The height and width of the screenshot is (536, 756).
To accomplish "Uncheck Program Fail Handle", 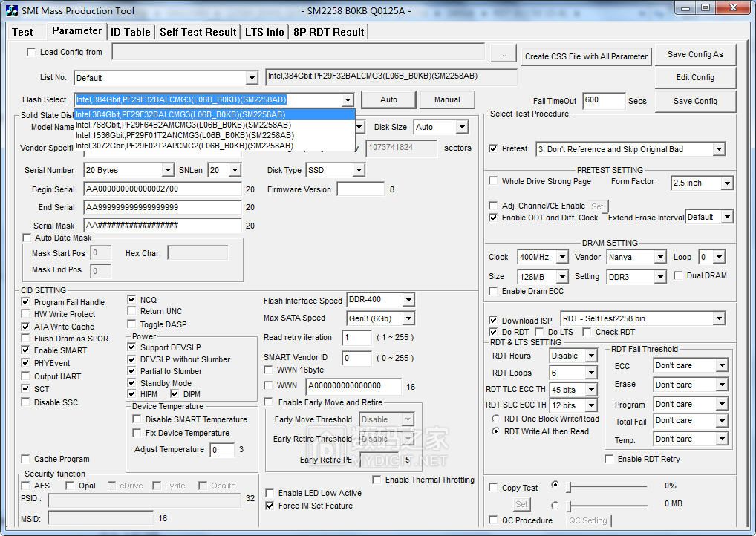I will tap(25, 301).
